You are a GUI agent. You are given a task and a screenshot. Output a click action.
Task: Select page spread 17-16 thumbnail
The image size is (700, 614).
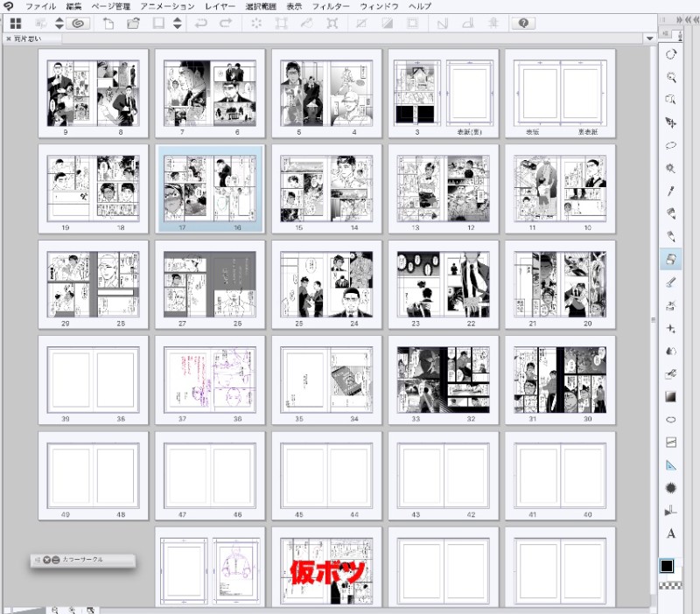210,189
